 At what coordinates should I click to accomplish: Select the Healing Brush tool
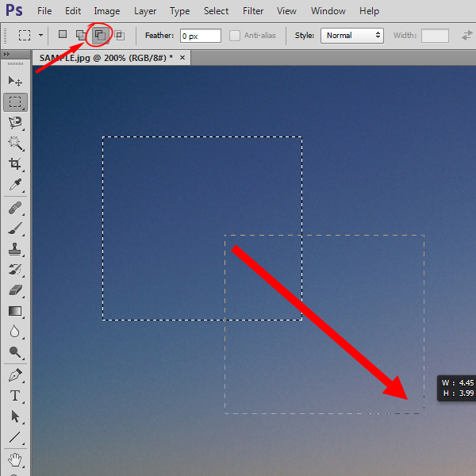click(15, 208)
